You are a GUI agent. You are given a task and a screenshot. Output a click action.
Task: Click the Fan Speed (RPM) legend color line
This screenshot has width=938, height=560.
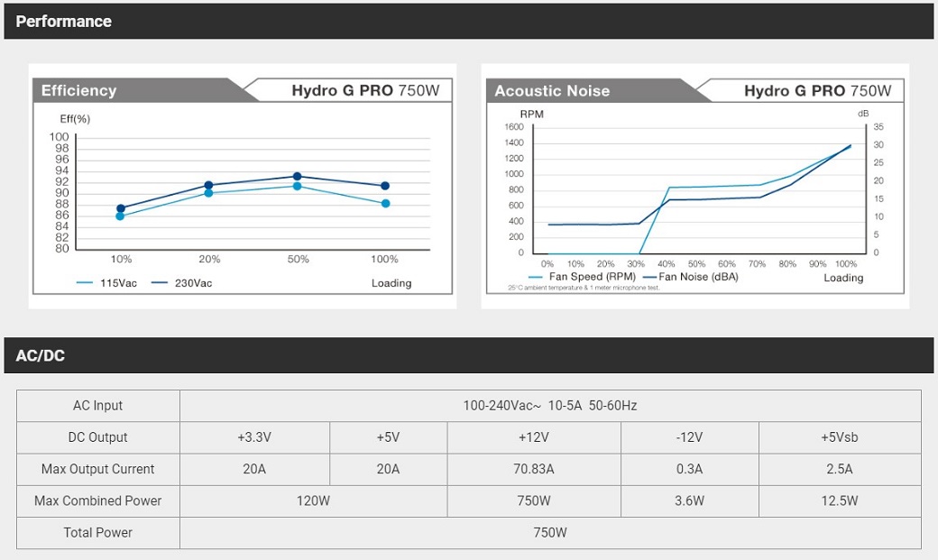pos(536,277)
